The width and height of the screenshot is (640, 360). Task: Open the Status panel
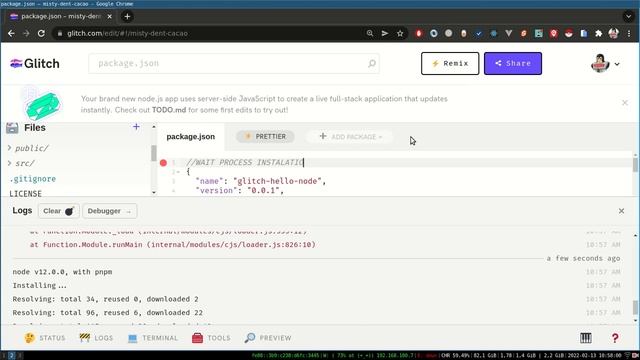(45, 338)
